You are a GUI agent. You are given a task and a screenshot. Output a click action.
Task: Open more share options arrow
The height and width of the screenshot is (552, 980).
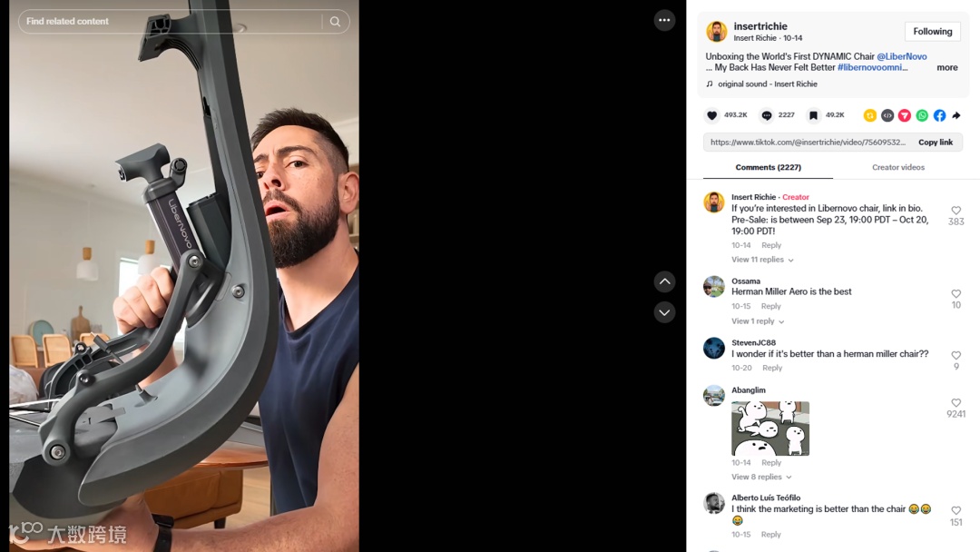coord(956,115)
